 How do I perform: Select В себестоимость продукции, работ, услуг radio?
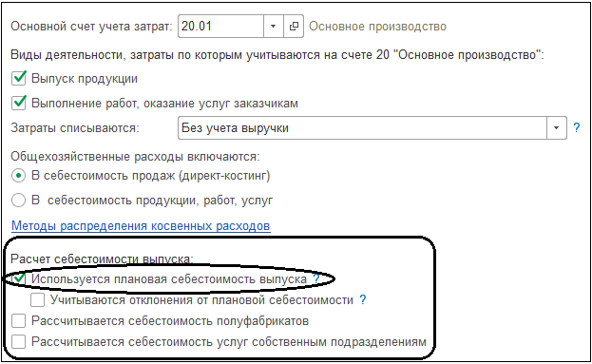point(18,201)
